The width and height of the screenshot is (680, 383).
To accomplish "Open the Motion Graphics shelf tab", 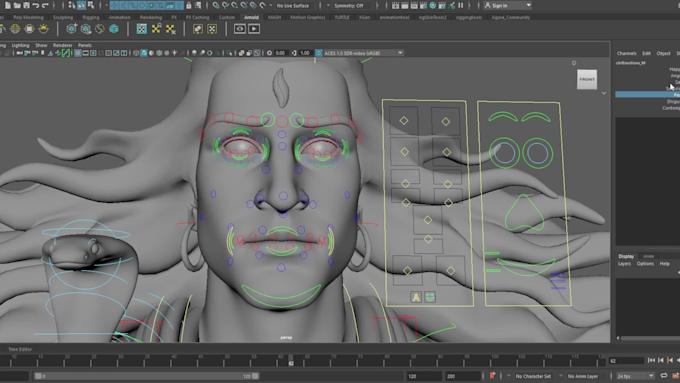I will click(307, 17).
